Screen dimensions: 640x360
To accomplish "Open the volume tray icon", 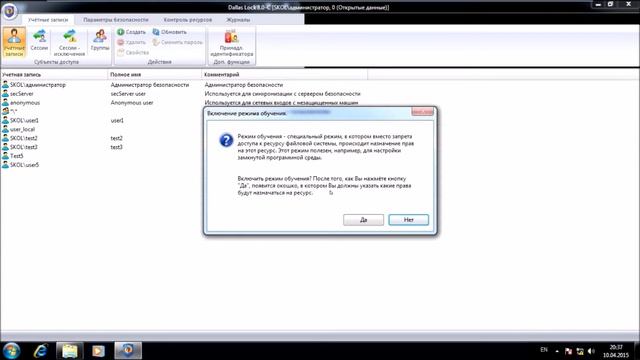I will [x=591, y=351].
